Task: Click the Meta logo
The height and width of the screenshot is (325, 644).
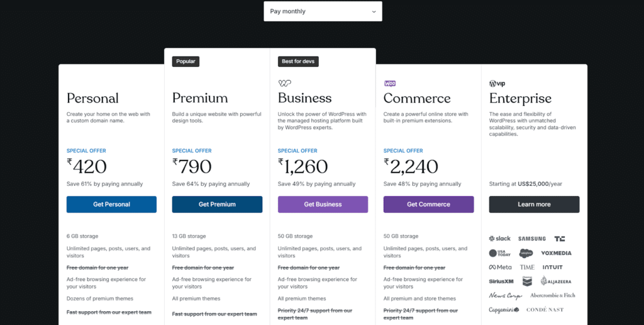Action: pyautogui.click(x=500, y=268)
